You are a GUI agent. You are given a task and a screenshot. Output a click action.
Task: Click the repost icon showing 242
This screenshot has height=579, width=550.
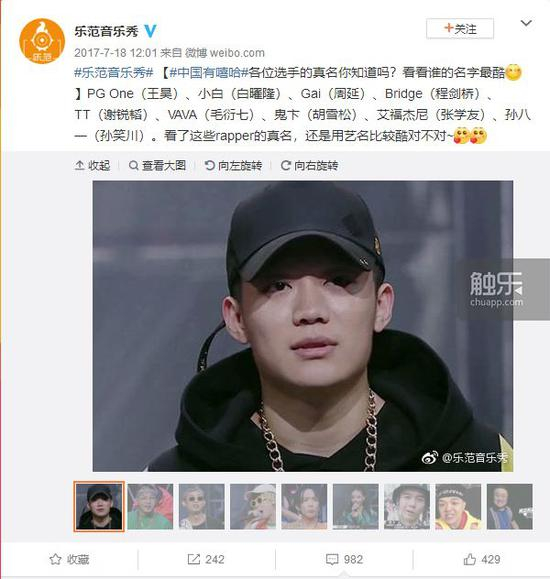click(194, 559)
